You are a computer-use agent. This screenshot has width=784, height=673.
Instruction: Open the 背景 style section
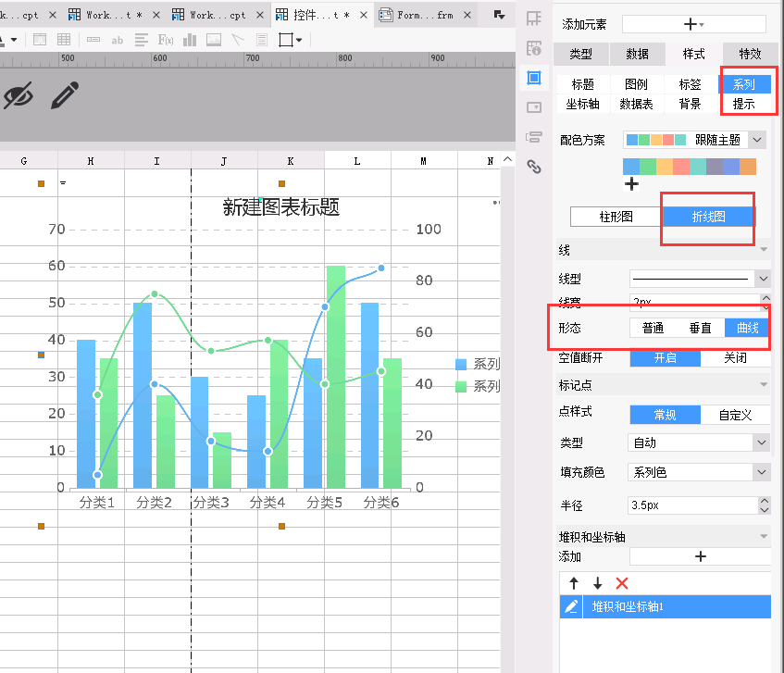pos(690,104)
